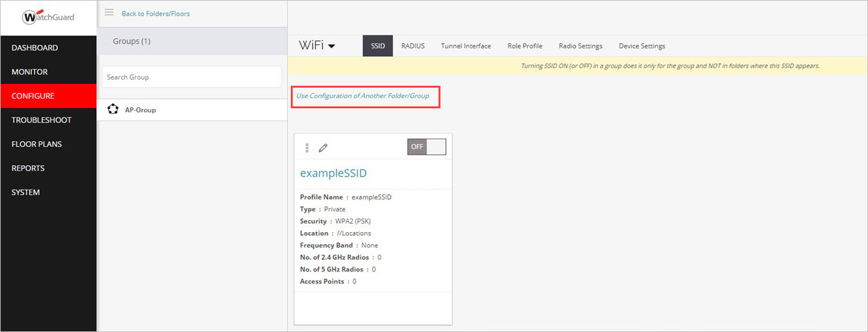
Task: Navigate to TROUBLESHOOT in the sidebar
Action: tap(41, 120)
